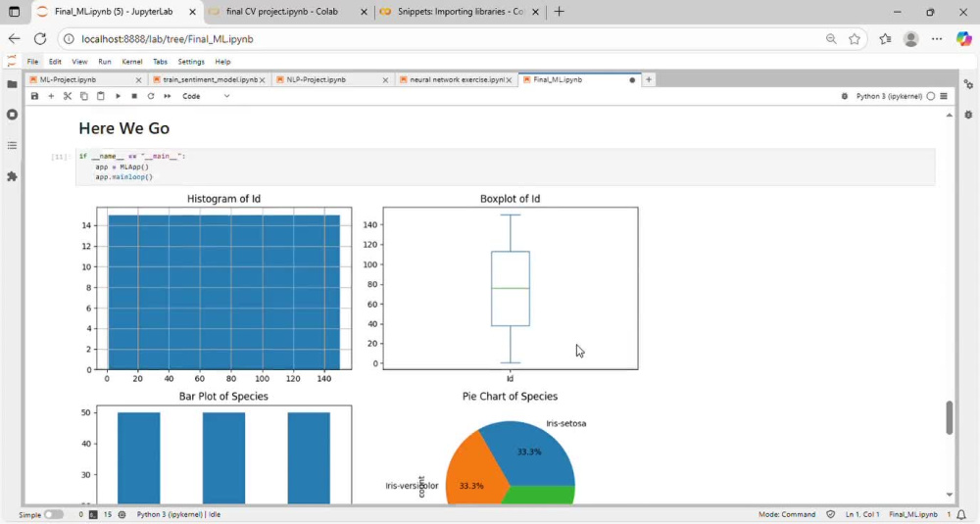Switch to the Snippets: Importing libraries browser tab
Viewport: 980px width, 524px height.
point(460,11)
